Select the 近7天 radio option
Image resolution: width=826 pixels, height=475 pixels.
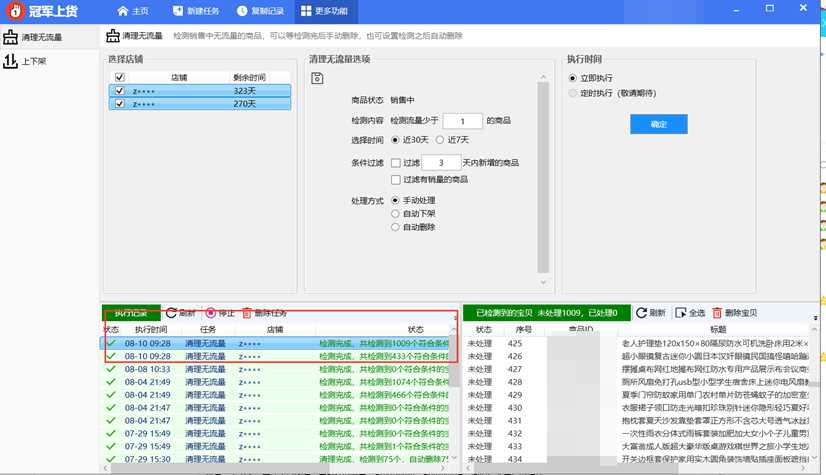coord(442,139)
